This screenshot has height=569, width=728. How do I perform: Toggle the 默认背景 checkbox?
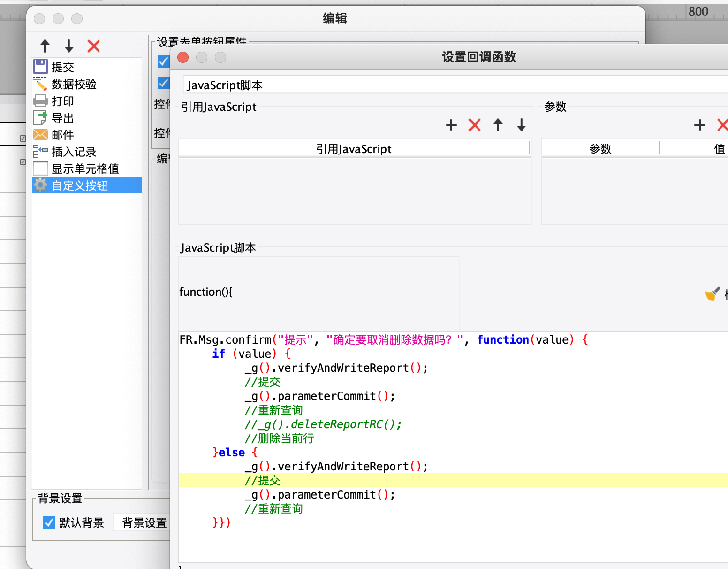point(49,523)
